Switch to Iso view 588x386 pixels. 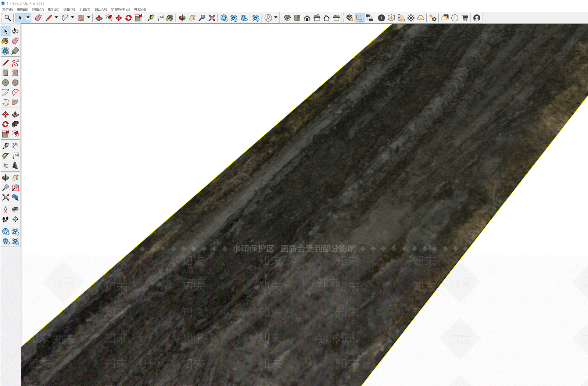(287, 18)
